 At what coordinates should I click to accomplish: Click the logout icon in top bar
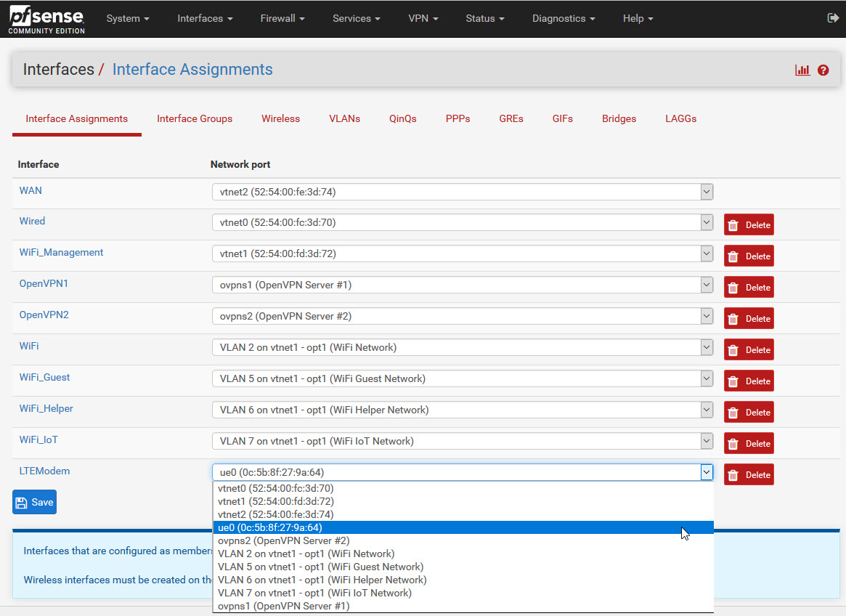coord(833,18)
